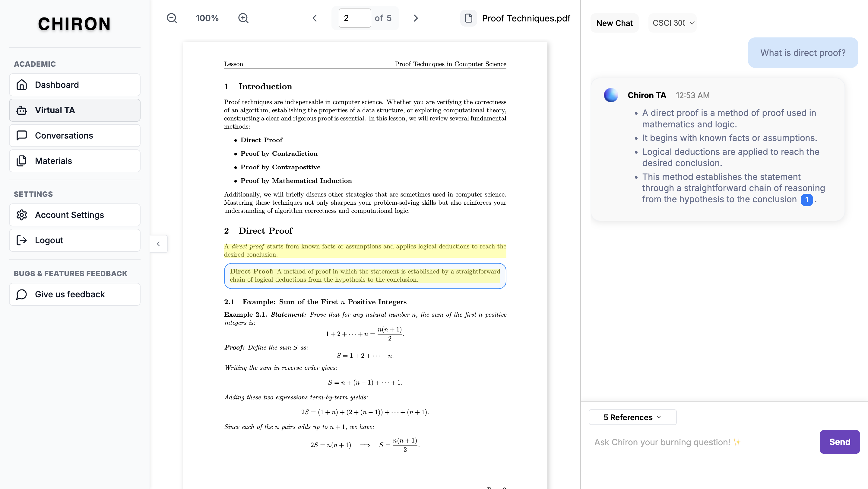868x489 pixels.
Task: Start a New Chat
Action: [x=614, y=23]
